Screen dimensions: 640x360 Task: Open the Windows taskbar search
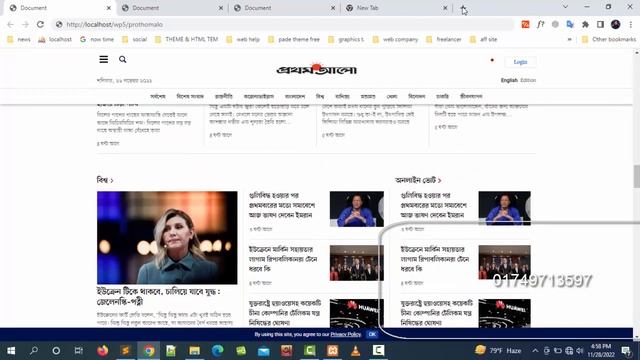[x=34, y=350]
